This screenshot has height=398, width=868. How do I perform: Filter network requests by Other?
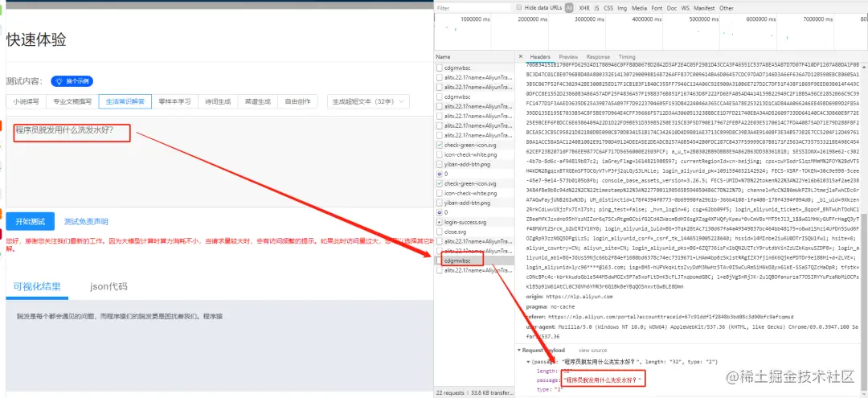pos(727,8)
